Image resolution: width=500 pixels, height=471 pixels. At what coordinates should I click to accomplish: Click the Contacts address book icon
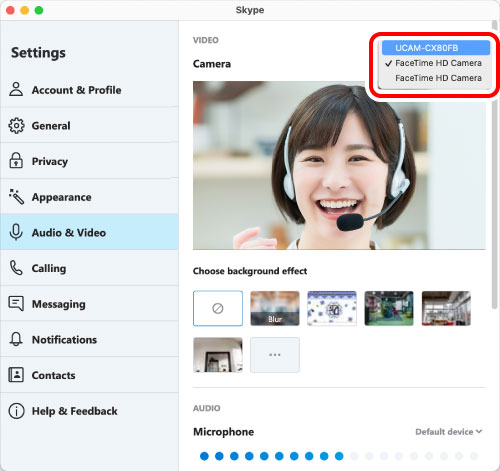pyautogui.click(x=16, y=375)
